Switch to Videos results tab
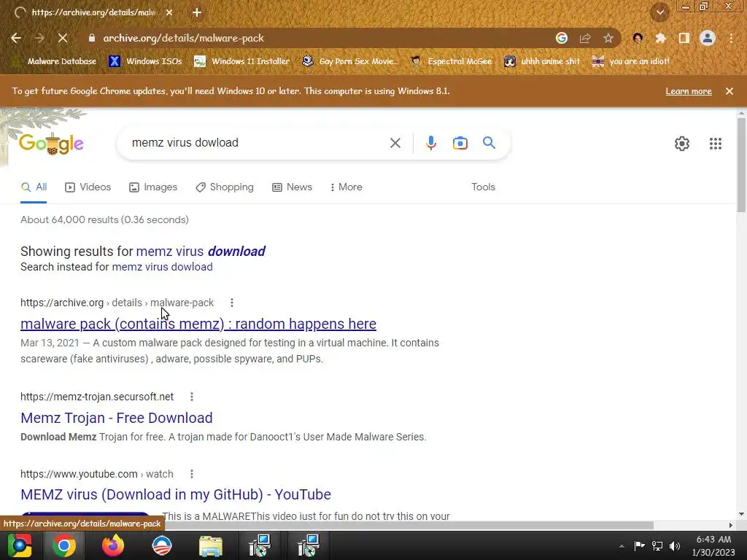 (x=88, y=187)
